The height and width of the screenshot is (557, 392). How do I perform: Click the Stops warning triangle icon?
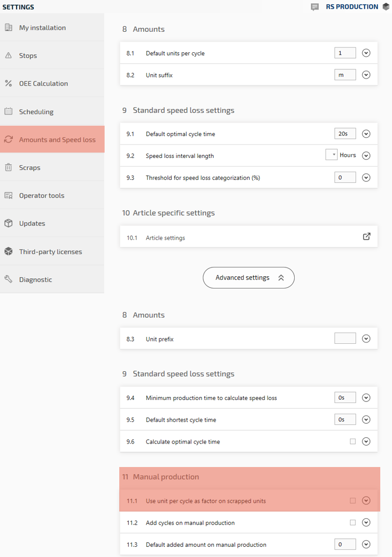pos(8,56)
